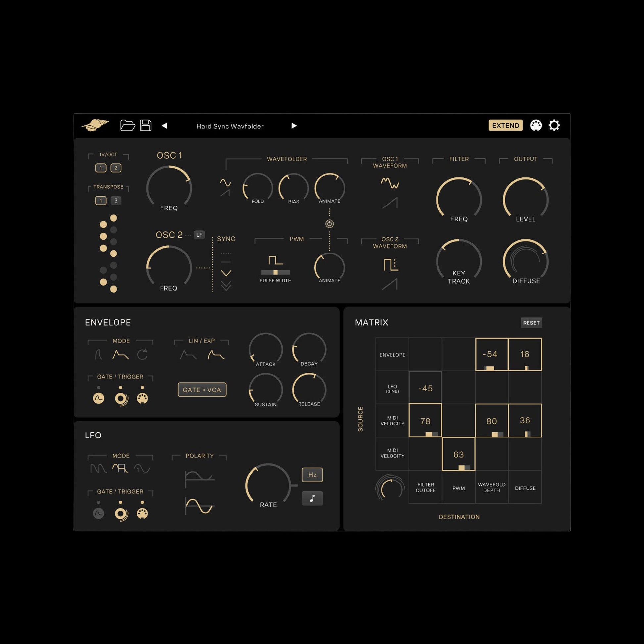Viewport: 644px width, 644px height.
Task: Switch the LFO rate to Hz mode
Action: pos(312,475)
